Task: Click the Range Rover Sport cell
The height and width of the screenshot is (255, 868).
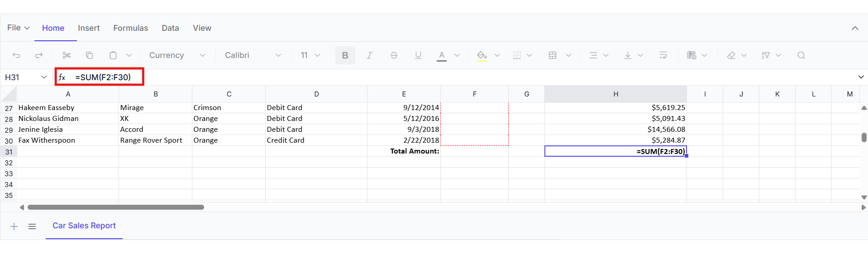Action: pos(155,140)
